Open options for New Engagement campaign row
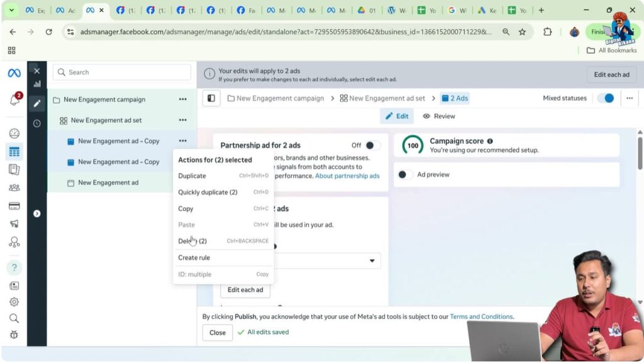Image resolution: width=644 pixels, height=363 pixels. [183, 99]
